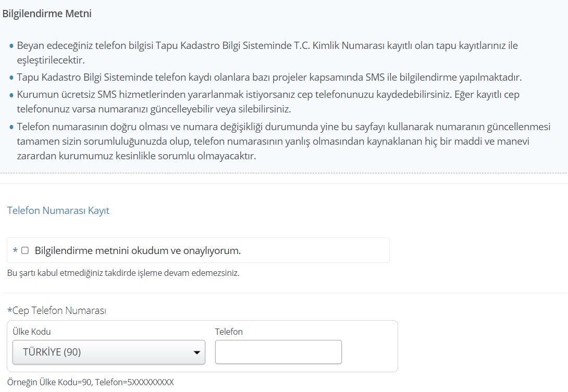Click the 'Bilgilendirme metnini okudum ve onaylıyorum' label
This screenshot has width=568, height=392.
click(138, 250)
